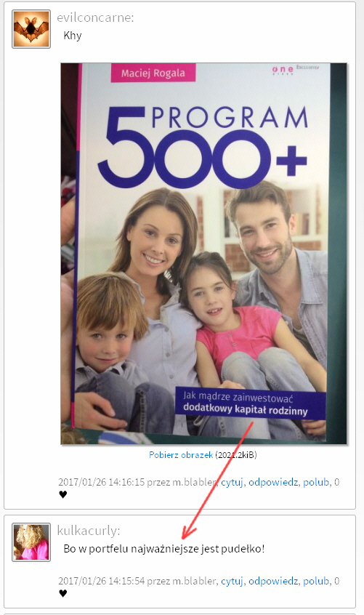Click the heart icon under kulkacurly's post
The width and height of the screenshot is (364, 615).
pyautogui.click(x=63, y=593)
